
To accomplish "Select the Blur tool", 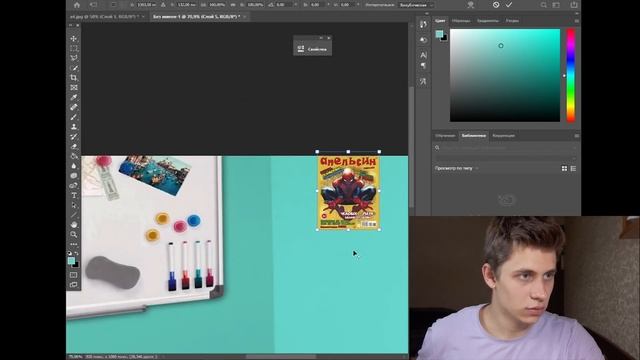I will coord(74,166).
